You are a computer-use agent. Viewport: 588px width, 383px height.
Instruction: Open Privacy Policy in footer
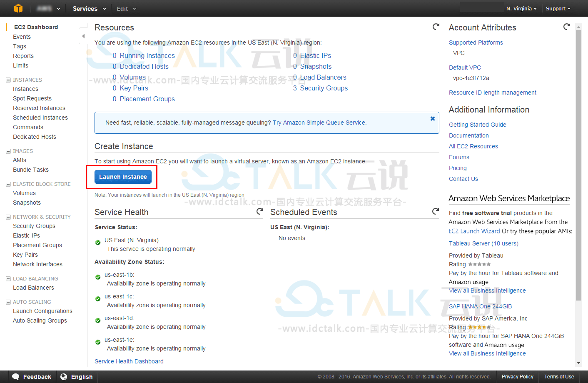tap(517, 377)
